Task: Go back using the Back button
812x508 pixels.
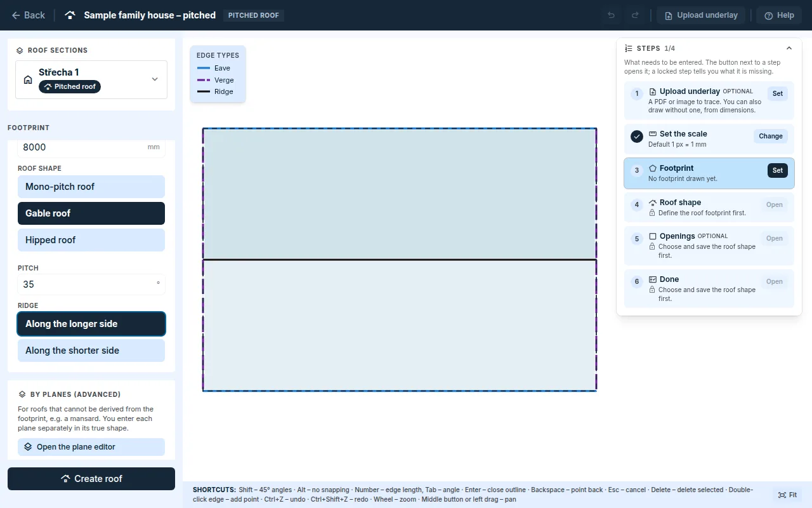Action: click(x=28, y=15)
